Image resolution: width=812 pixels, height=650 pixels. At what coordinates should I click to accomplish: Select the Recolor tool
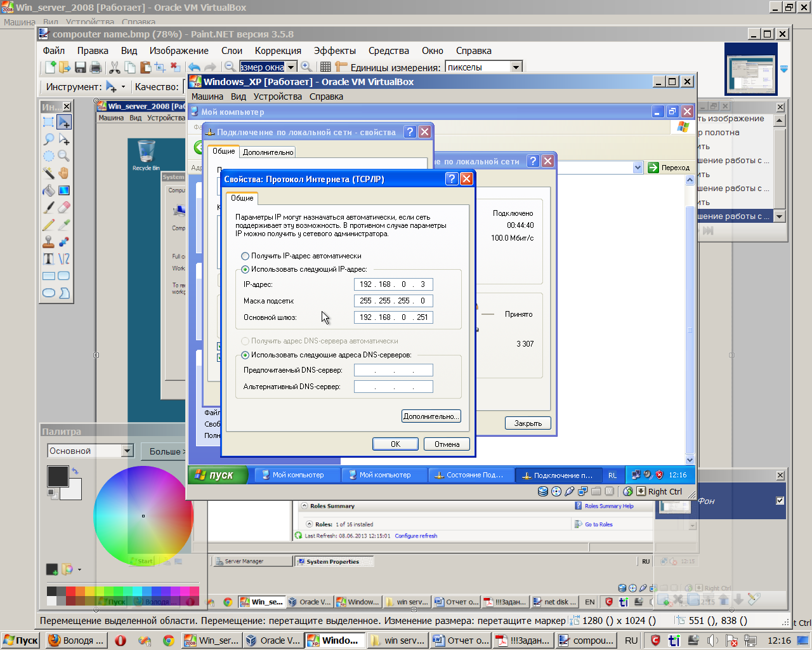pyautogui.click(x=64, y=242)
